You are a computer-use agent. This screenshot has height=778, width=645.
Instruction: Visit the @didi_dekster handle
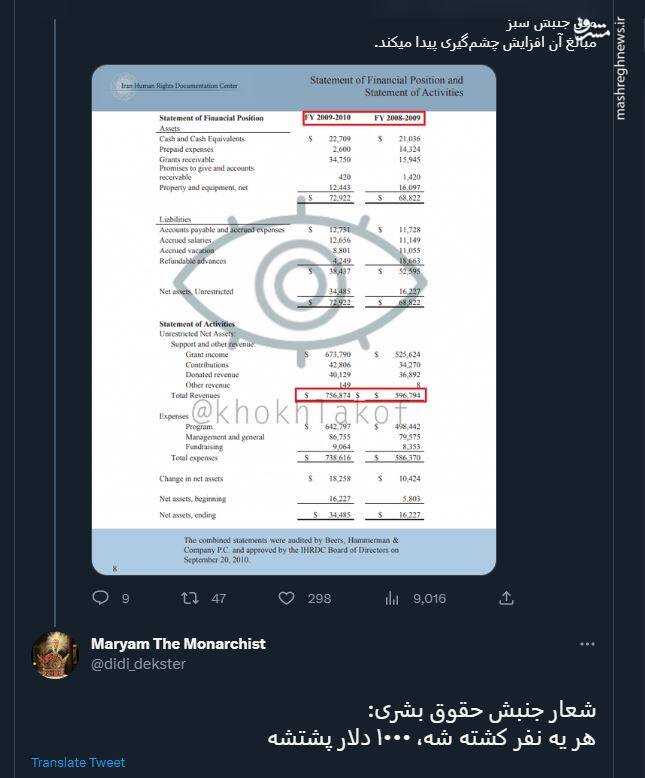tap(138, 664)
